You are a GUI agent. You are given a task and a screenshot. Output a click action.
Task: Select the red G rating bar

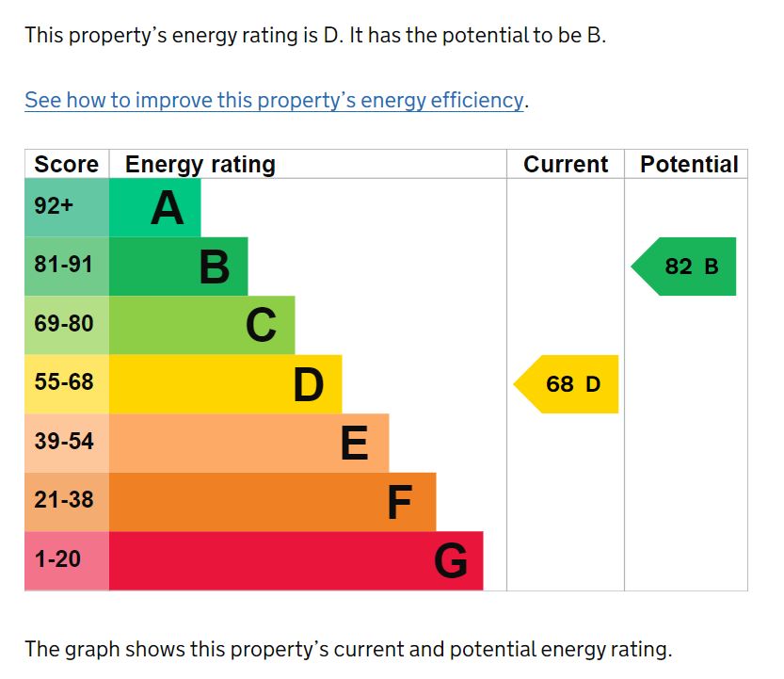pyautogui.click(x=296, y=560)
